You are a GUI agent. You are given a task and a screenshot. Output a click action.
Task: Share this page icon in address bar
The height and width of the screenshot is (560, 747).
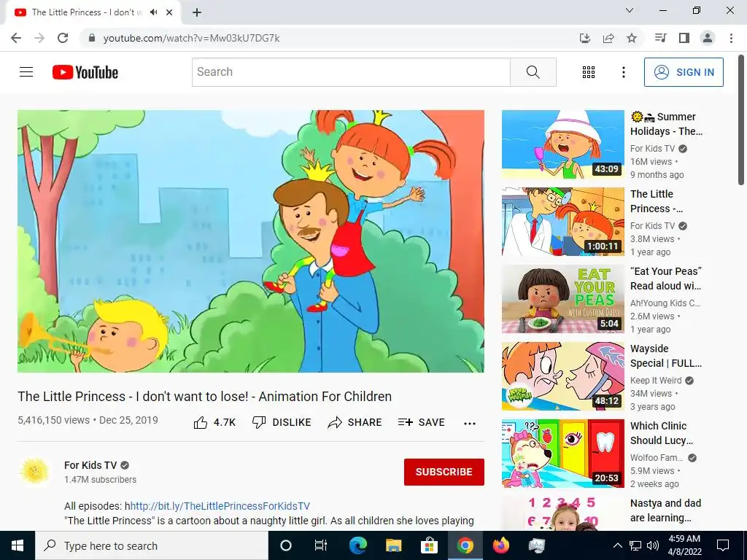(x=608, y=38)
